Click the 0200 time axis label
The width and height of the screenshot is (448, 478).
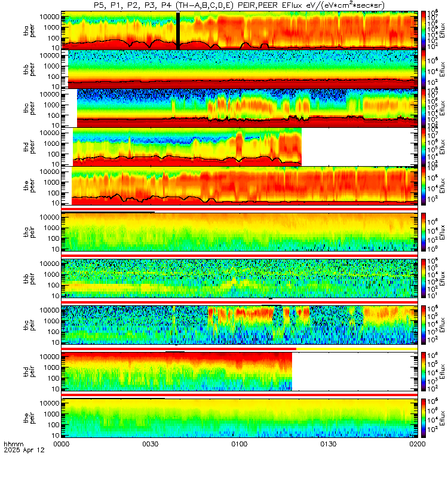[x=417, y=444]
